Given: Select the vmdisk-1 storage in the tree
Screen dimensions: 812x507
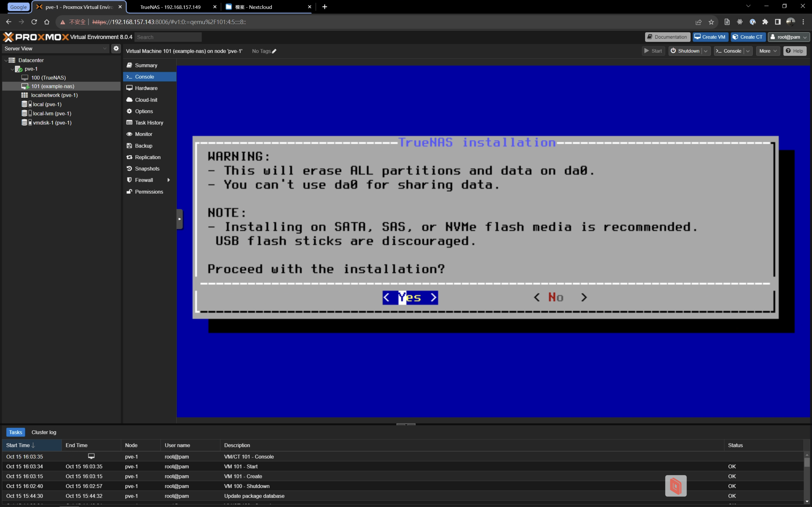Looking at the screenshot, I should [52, 123].
